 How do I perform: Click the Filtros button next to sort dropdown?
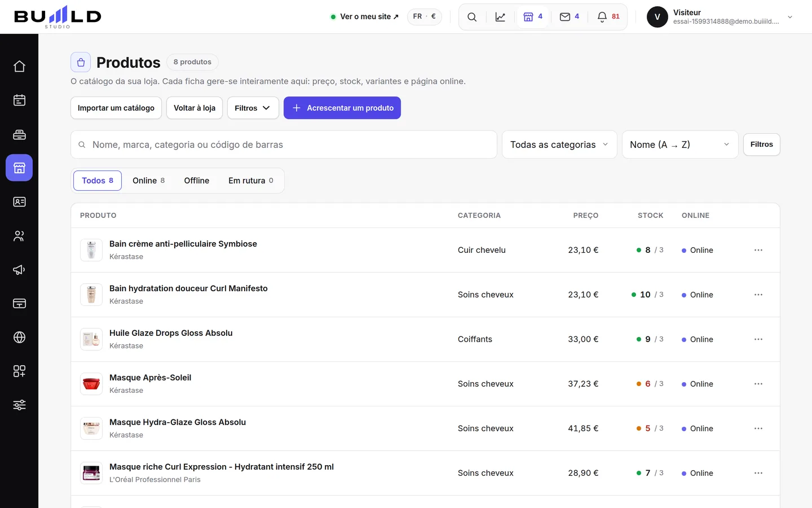tap(762, 144)
